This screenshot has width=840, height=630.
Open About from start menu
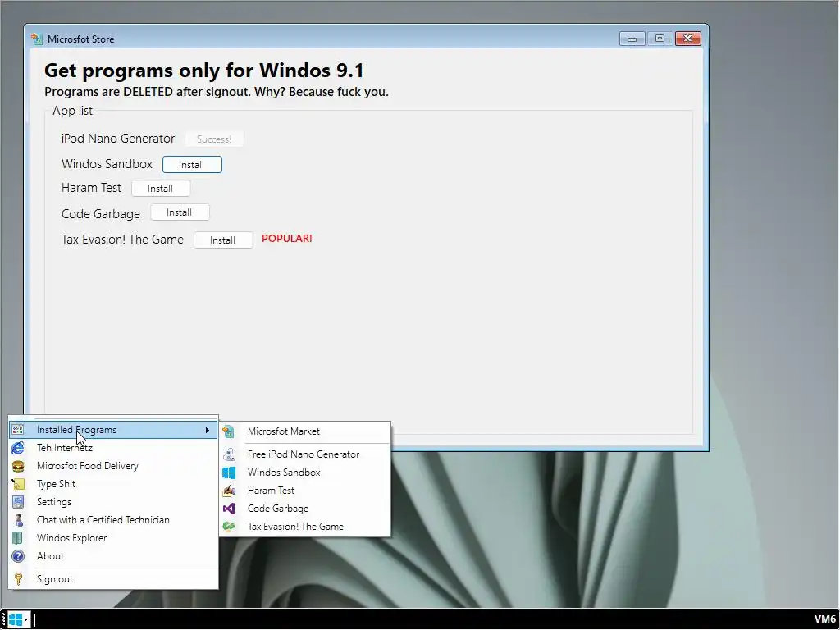113,556
